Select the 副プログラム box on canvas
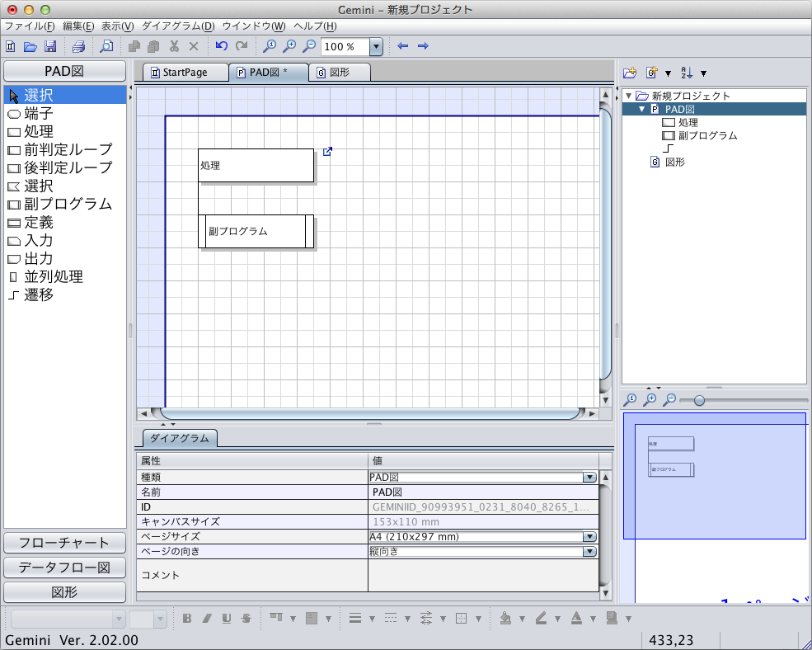The image size is (812, 650). point(256,231)
